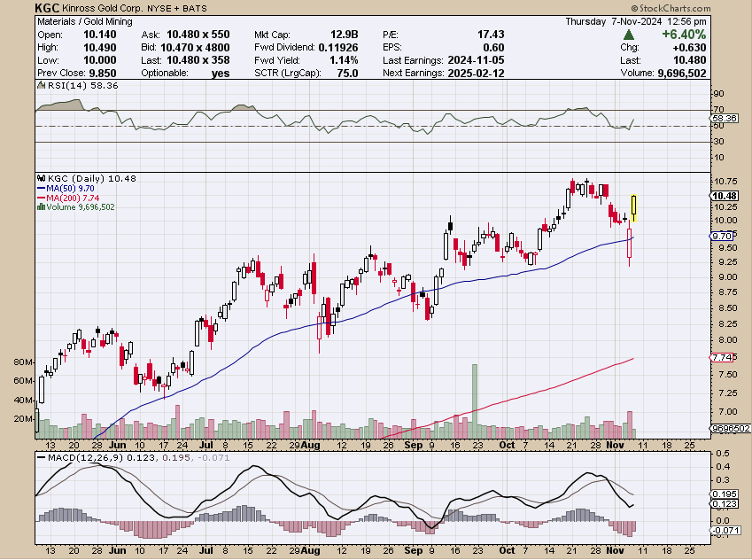Click the NYSE + BATS exchange label

click(177, 9)
